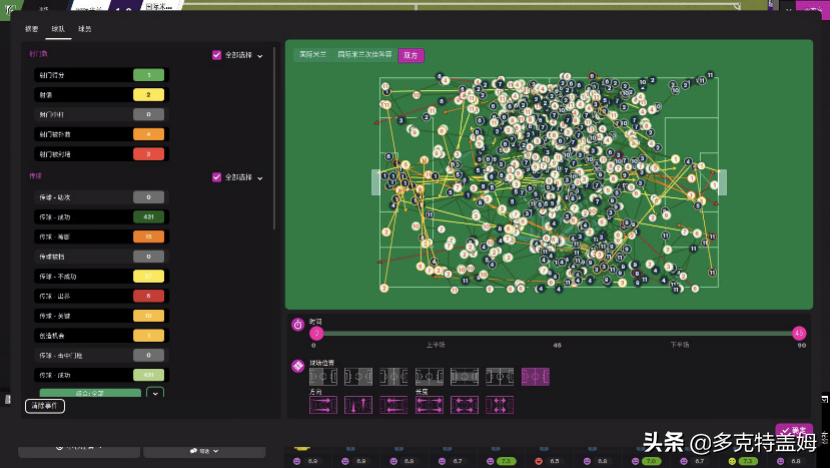Click the red face icon beside rating 6.5

coord(539,461)
